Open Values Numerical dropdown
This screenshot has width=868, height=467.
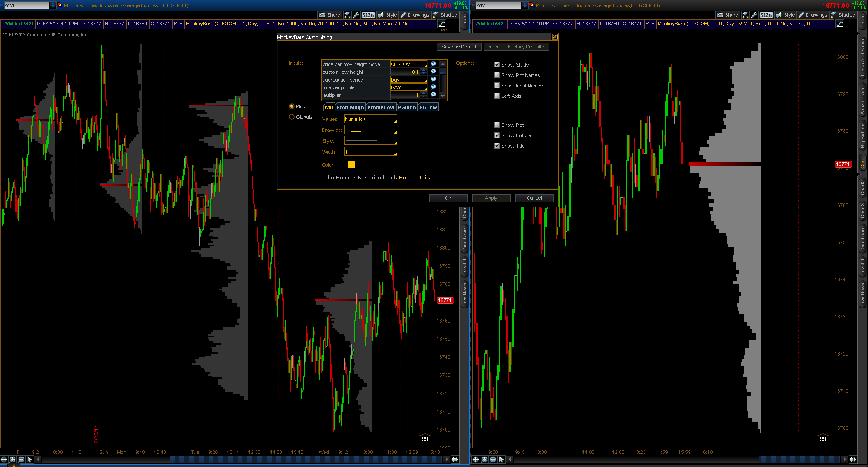coord(371,119)
